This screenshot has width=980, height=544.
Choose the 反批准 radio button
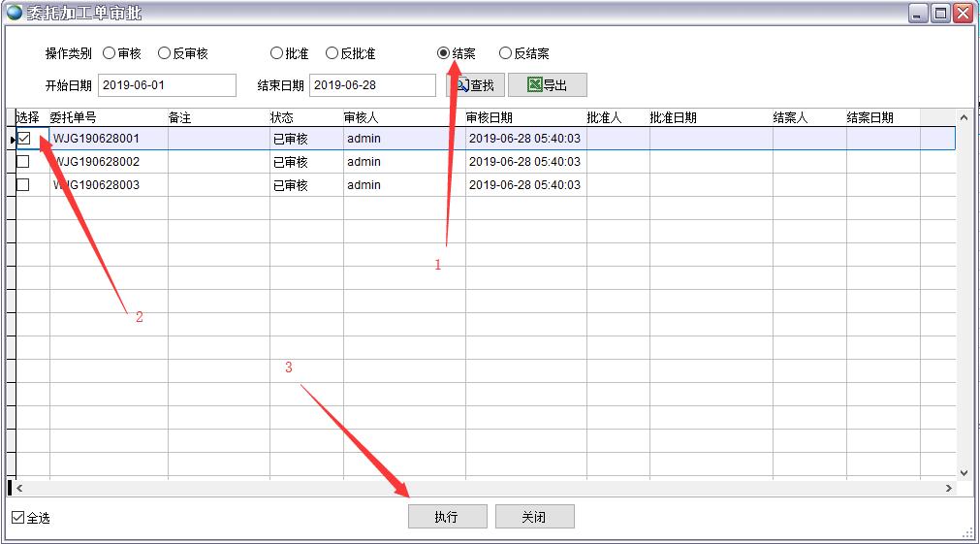point(332,53)
